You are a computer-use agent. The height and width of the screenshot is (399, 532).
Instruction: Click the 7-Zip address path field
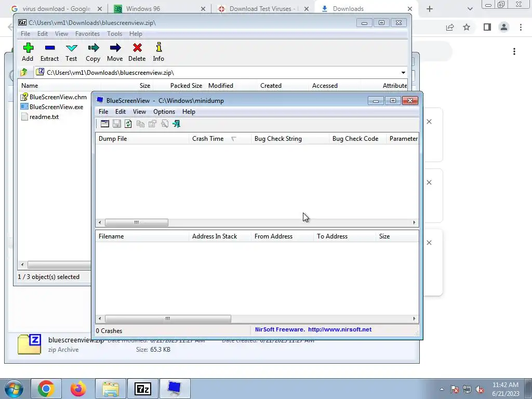pyautogui.click(x=220, y=73)
